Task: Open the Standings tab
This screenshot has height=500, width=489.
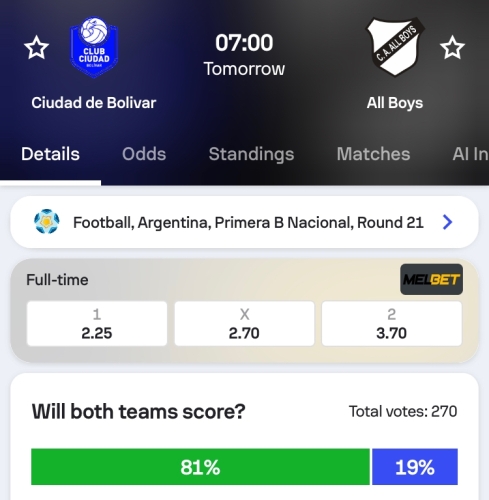Action: point(251,154)
